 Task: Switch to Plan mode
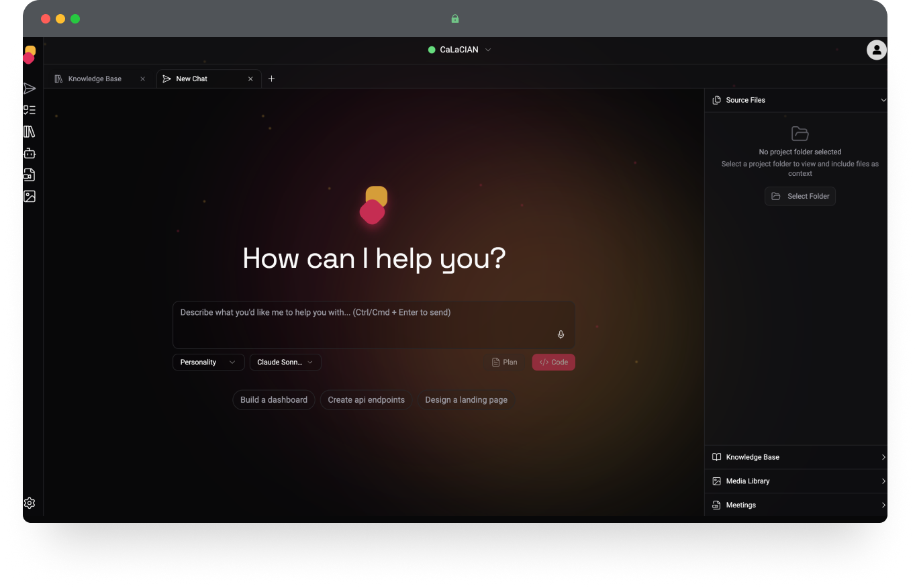[504, 362]
